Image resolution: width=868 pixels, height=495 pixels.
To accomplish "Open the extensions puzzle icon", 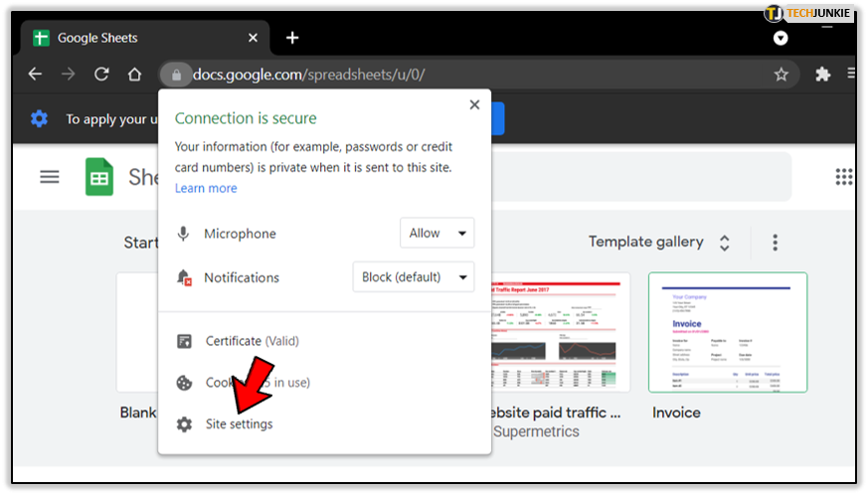I will [x=822, y=75].
